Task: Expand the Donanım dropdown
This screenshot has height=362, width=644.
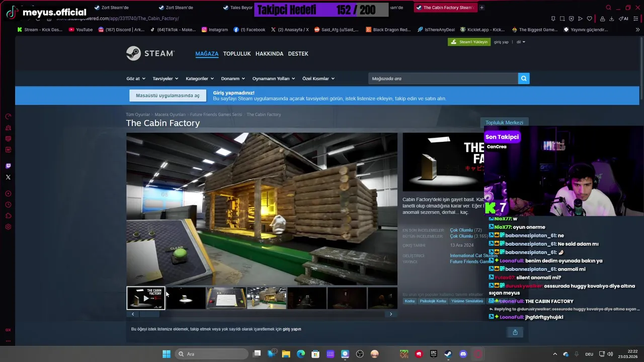Action: (x=233, y=78)
